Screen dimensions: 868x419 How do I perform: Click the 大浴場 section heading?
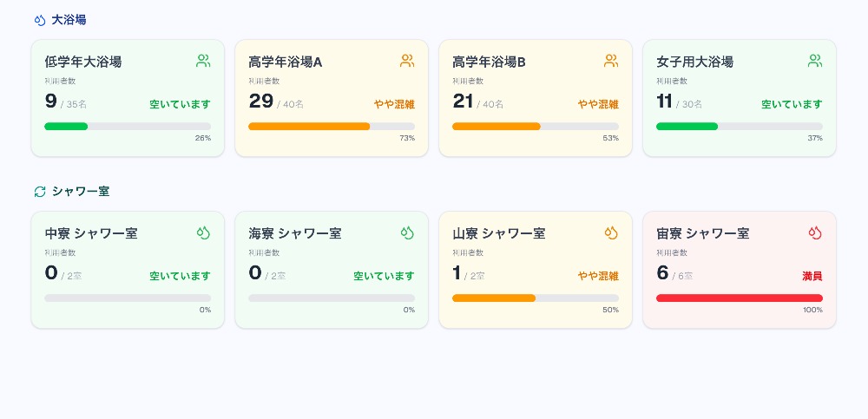pos(69,20)
